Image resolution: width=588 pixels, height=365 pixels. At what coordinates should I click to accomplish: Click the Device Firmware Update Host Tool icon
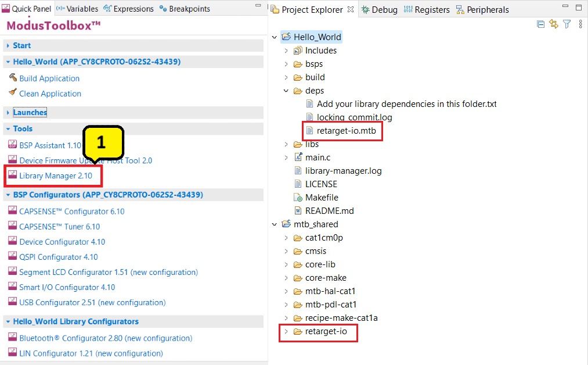click(12, 160)
